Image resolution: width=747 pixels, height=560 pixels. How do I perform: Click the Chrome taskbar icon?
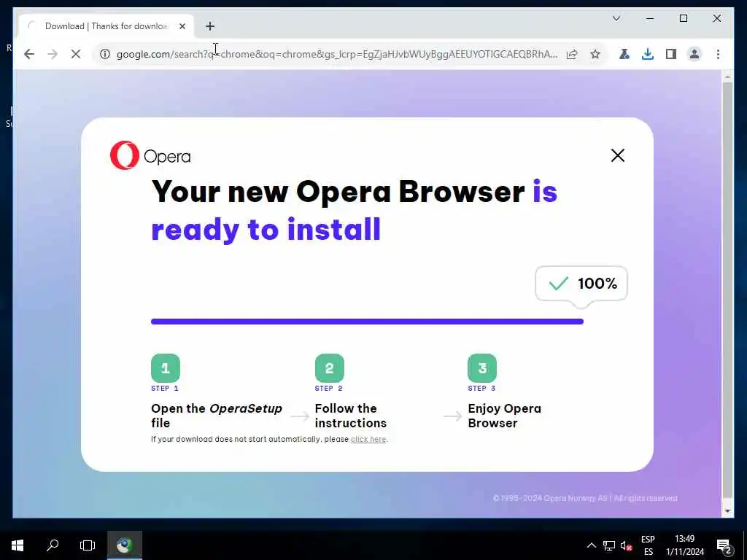click(124, 545)
